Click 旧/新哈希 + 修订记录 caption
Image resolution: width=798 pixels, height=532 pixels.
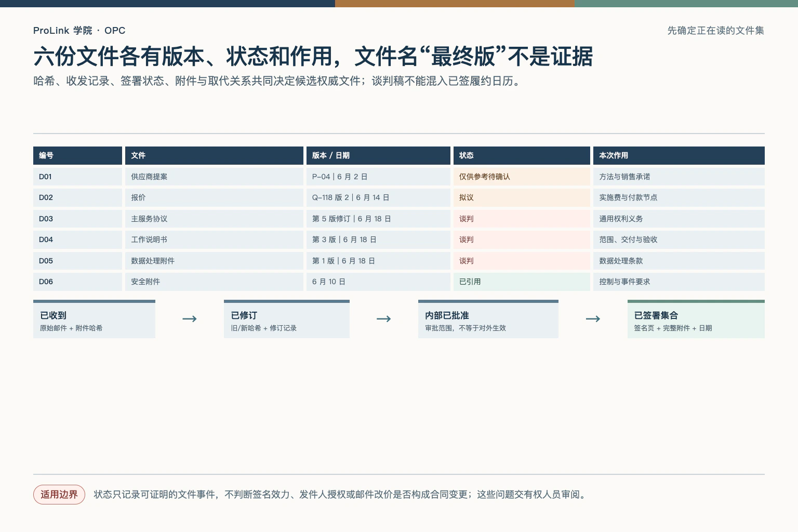(x=264, y=328)
